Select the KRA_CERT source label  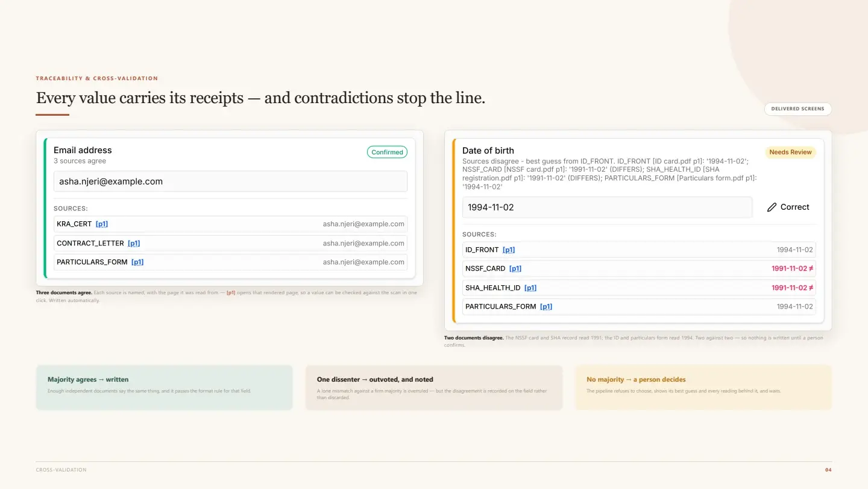(x=74, y=224)
